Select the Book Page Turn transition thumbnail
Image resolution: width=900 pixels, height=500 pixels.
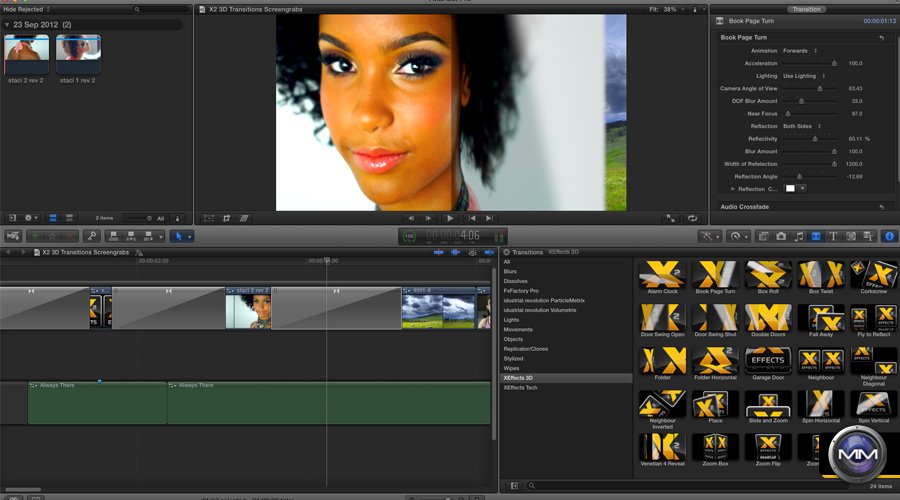click(x=716, y=276)
